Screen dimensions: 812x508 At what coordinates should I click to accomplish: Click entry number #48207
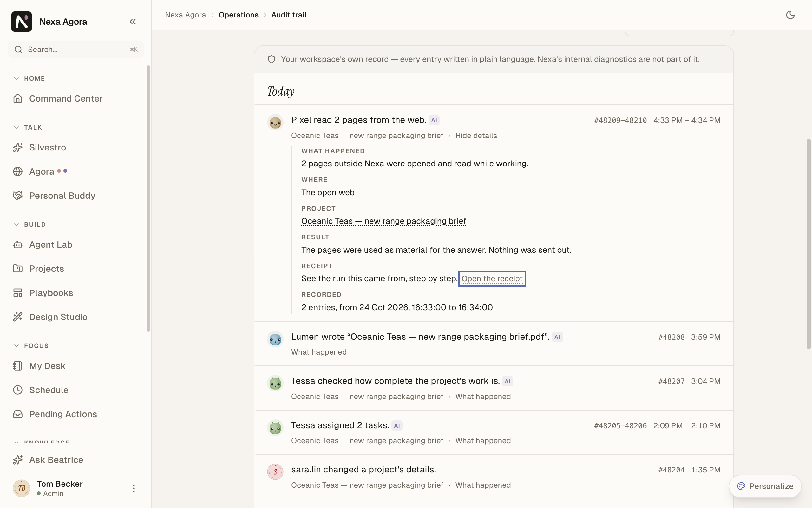click(671, 381)
